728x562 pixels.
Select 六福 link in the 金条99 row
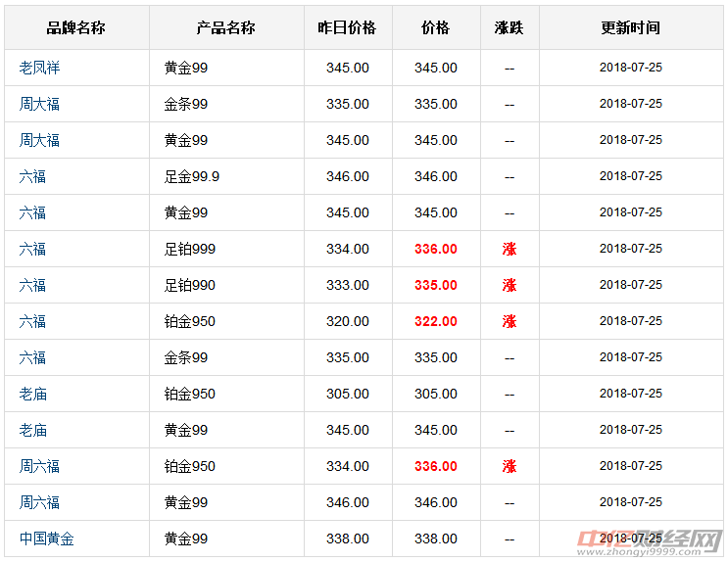click(32, 357)
